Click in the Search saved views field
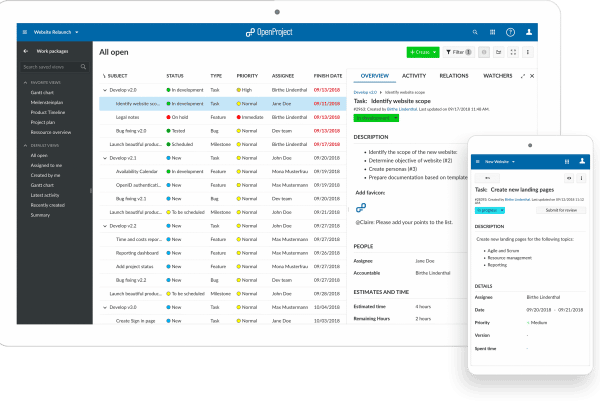 click(54, 67)
